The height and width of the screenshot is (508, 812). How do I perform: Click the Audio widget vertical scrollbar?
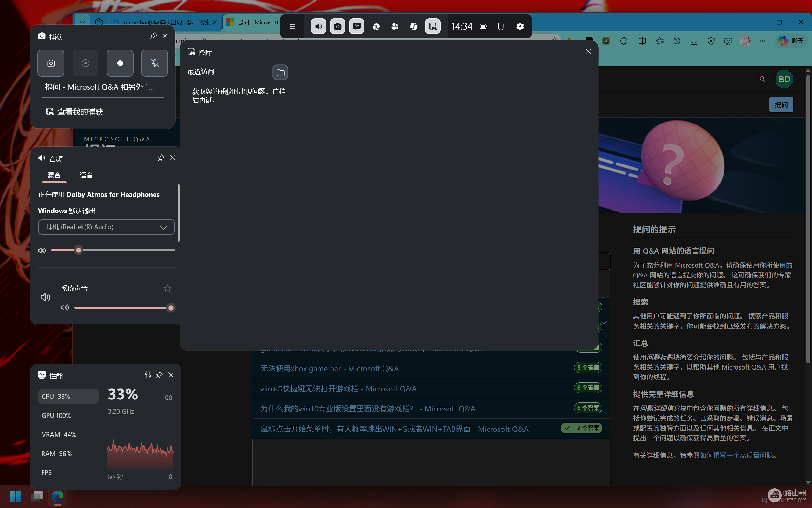pos(179,212)
